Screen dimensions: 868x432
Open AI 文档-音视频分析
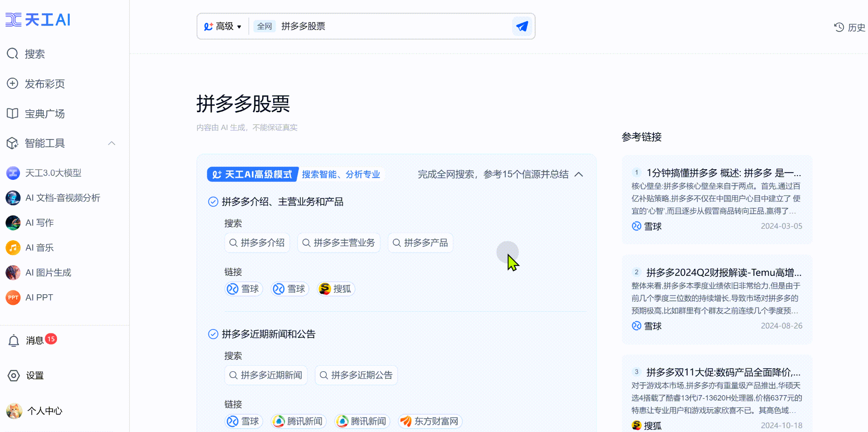63,198
